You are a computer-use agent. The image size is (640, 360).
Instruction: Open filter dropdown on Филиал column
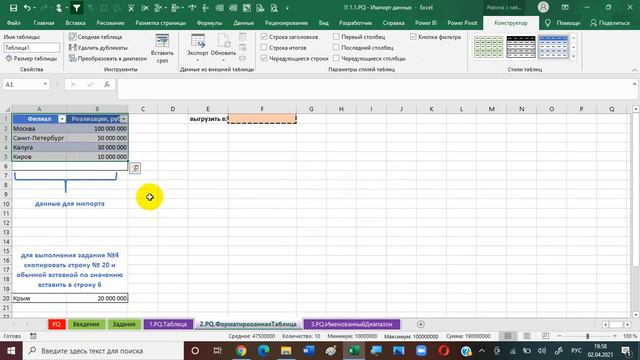[62, 119]
